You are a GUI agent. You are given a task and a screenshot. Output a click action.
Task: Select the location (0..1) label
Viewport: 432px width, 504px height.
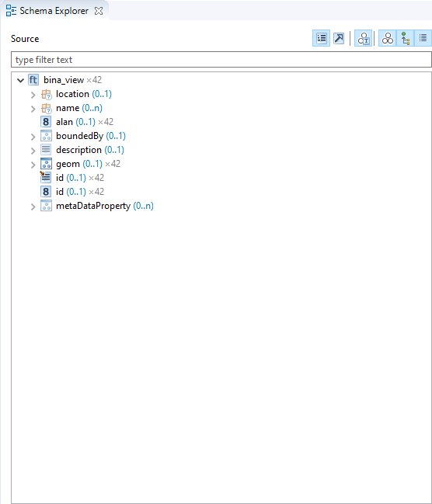pyautogui.click(x=84, y=94)
